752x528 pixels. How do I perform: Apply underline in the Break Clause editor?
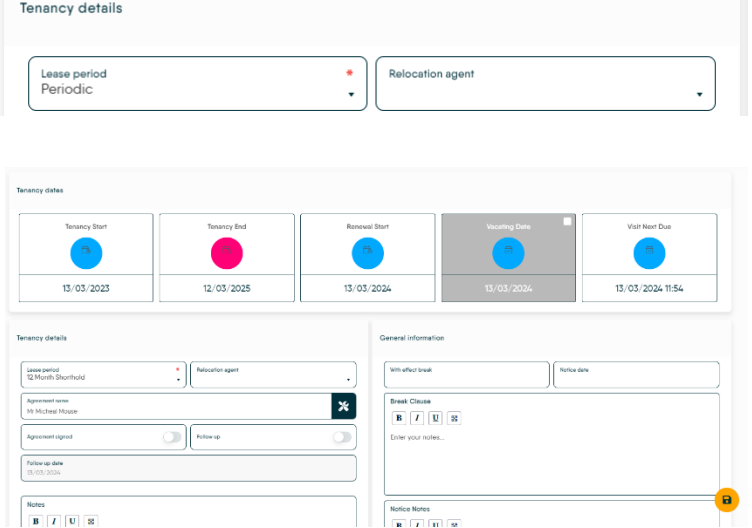click(435, 418)
